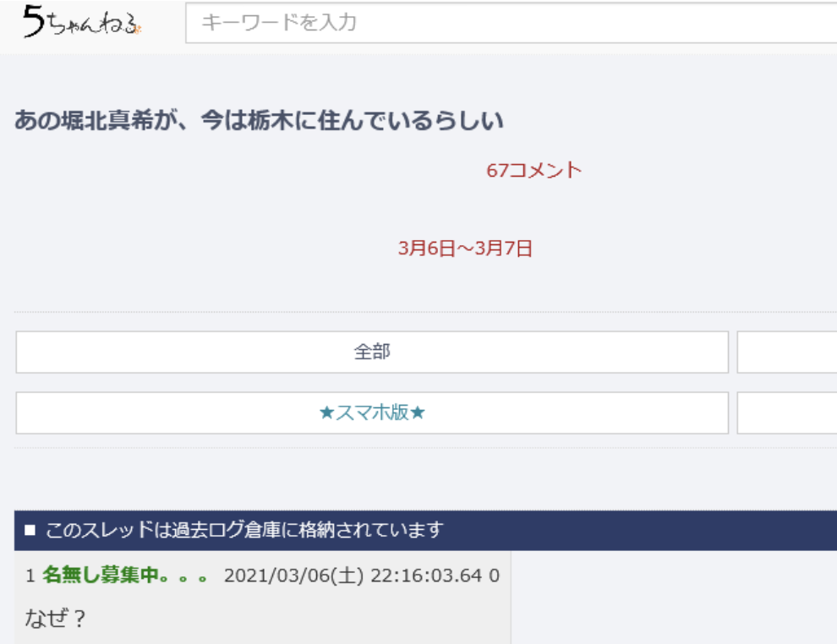The image size is (837, 644).
Task: Show all posts with the 全部 button
Action: point(372,352)
